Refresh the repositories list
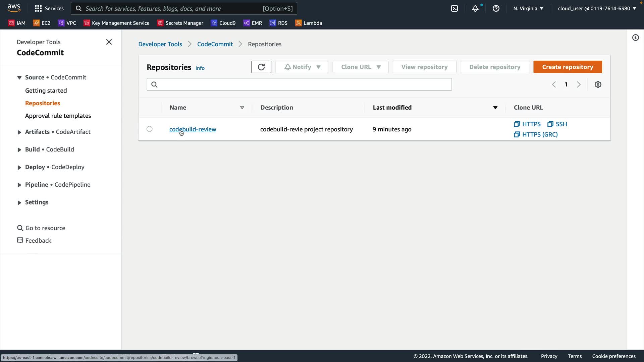 [261, 67]
